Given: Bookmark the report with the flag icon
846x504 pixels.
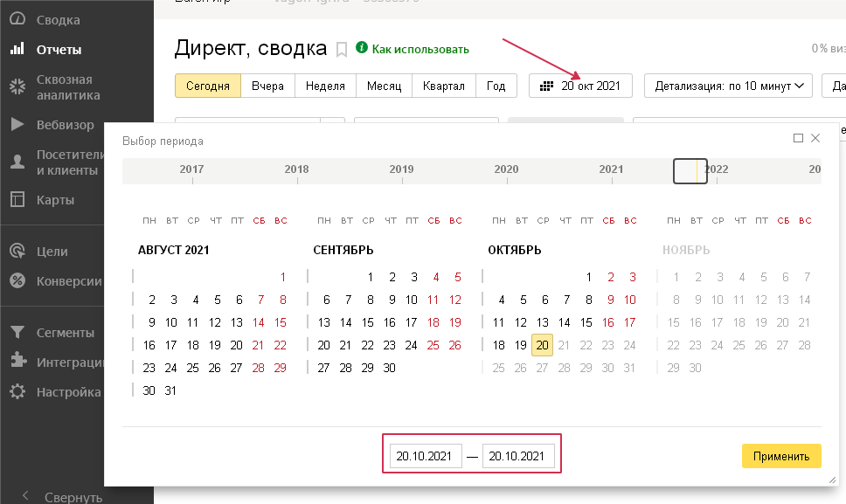Looking at the screenshot, I should 342,50.
